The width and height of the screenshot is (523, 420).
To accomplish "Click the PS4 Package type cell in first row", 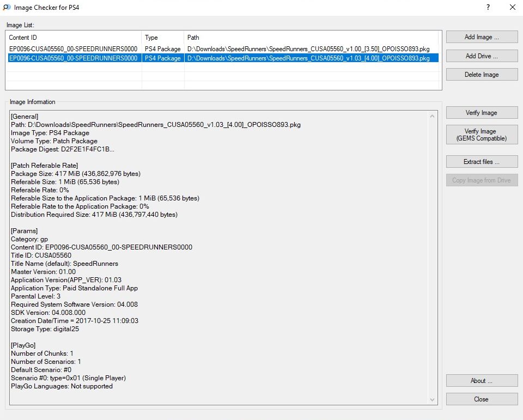I will click(162, 50).
